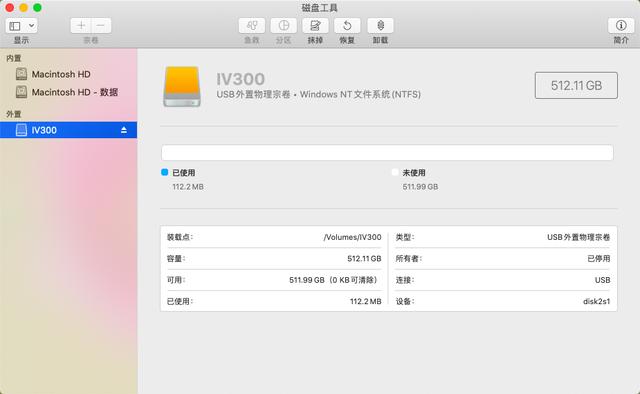Toggle the sidebar display button

point(15,26)
